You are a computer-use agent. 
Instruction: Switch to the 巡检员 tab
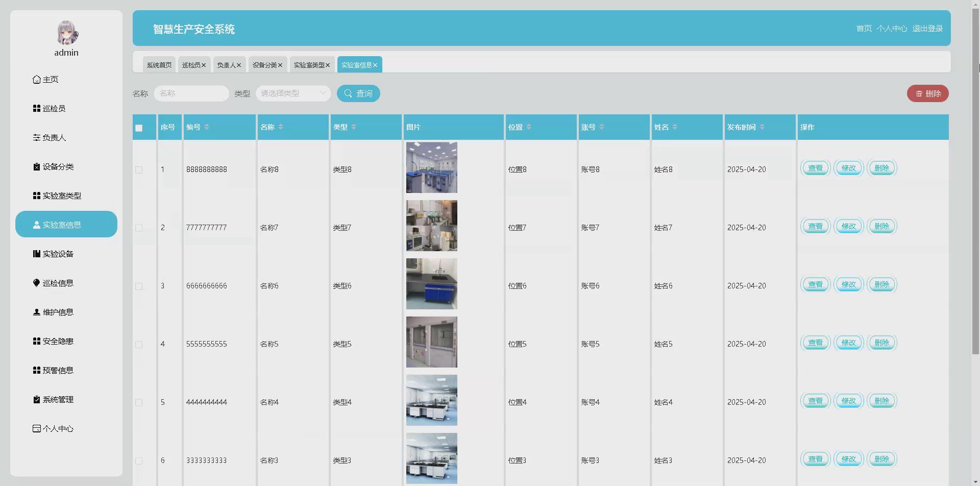pos(191,65)
